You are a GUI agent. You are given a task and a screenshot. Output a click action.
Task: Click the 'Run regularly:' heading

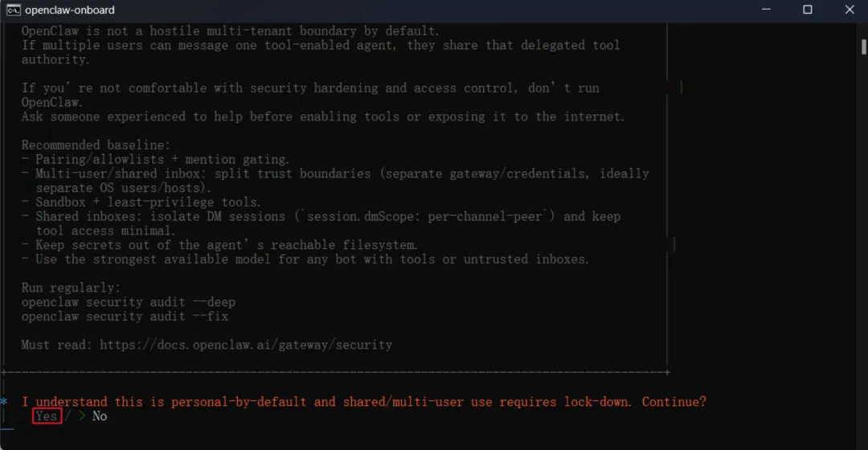click(71, 288)
